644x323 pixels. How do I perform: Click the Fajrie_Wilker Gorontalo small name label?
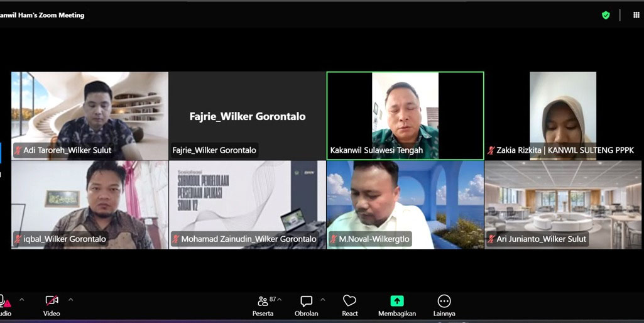(x=214, y=150)
